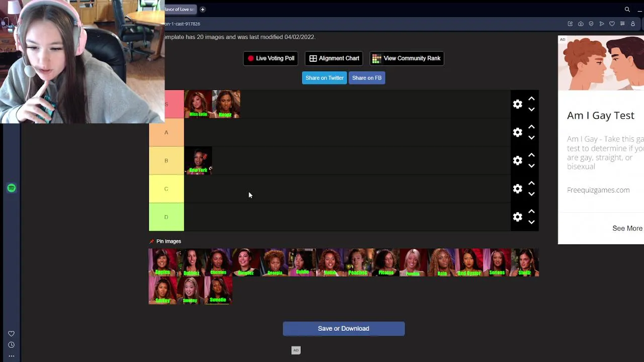Select the Picasso contestant image
This screenshot has width=644, height=362.
tap(385, 262)
